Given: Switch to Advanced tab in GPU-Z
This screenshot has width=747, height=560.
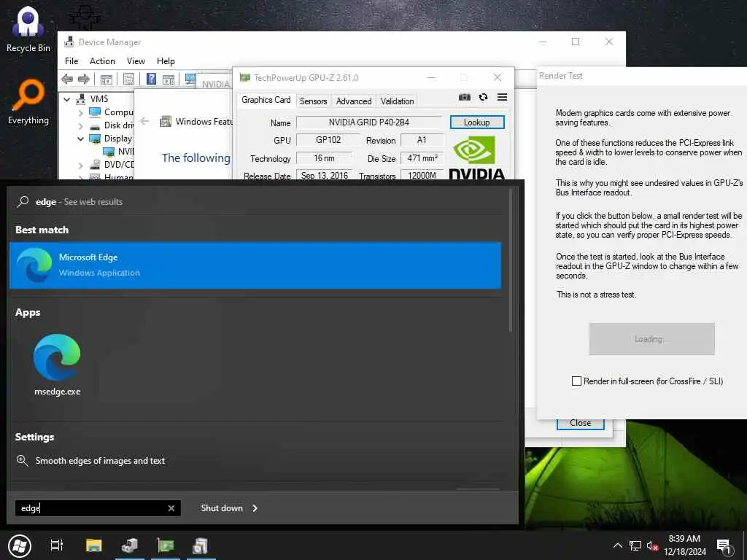Looking at the screenshot, I should coord(354,101).
